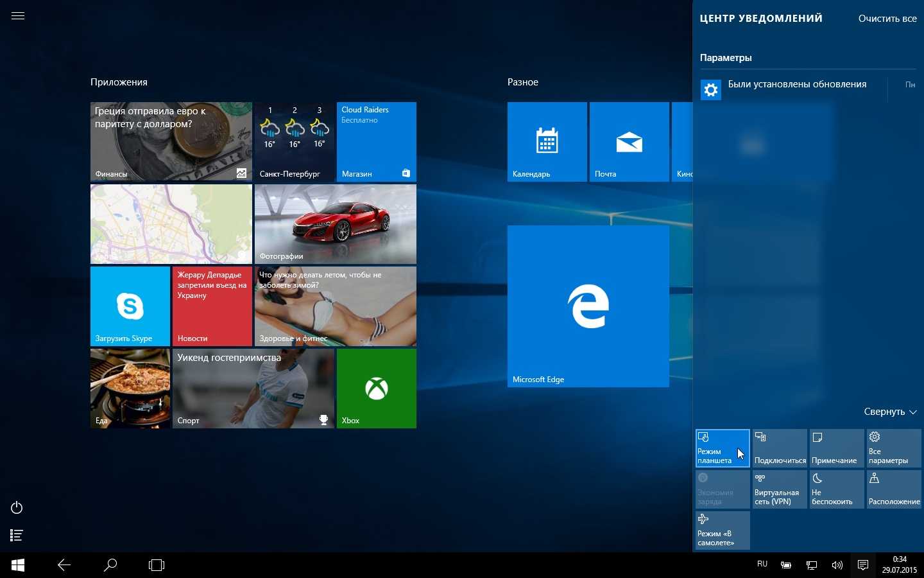Image resolution: width=924 pixels, height=578 pixels.
Task: Toggle tablet mode (Режим планшета)
Action: [x=723, y=448]
